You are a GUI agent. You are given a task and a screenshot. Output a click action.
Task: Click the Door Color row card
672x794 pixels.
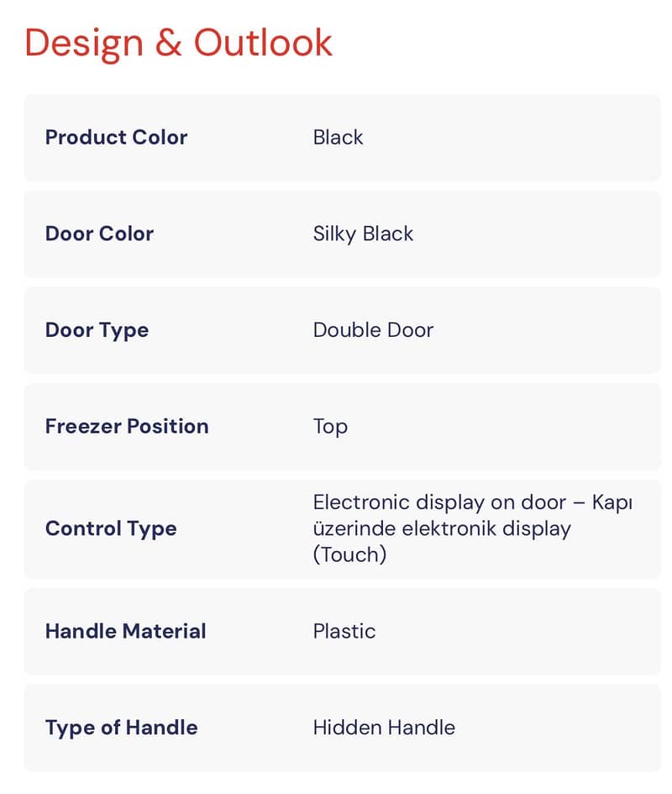click(x=343, y=234)
